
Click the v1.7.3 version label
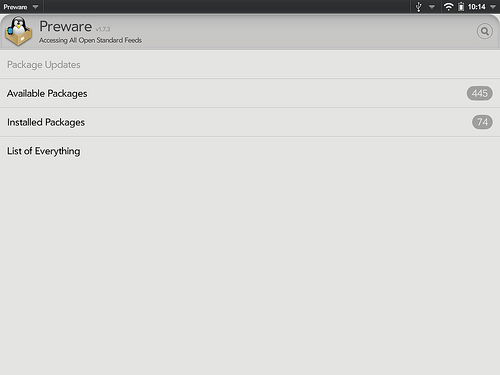[x=103, y=29]
